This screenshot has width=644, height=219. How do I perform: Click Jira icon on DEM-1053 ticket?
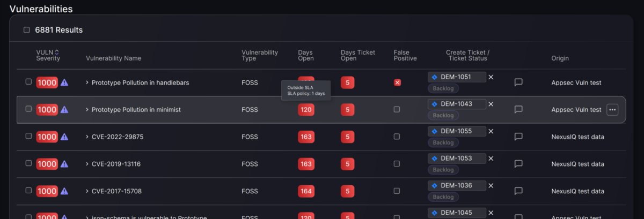point(435,158)
